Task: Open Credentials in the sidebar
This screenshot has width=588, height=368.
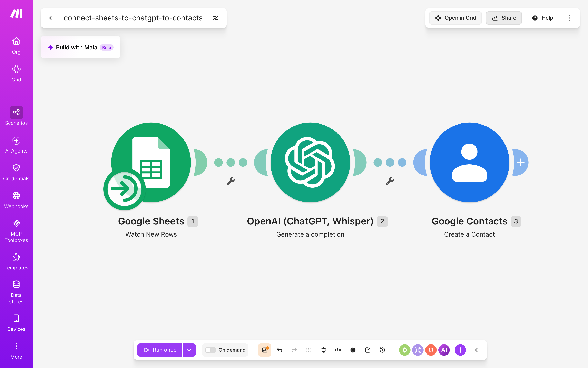Action: 16,173
